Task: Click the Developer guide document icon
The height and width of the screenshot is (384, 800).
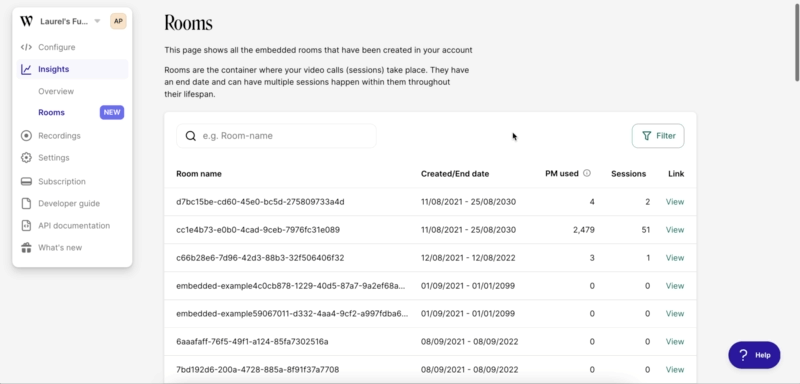Action: (26, 203)
